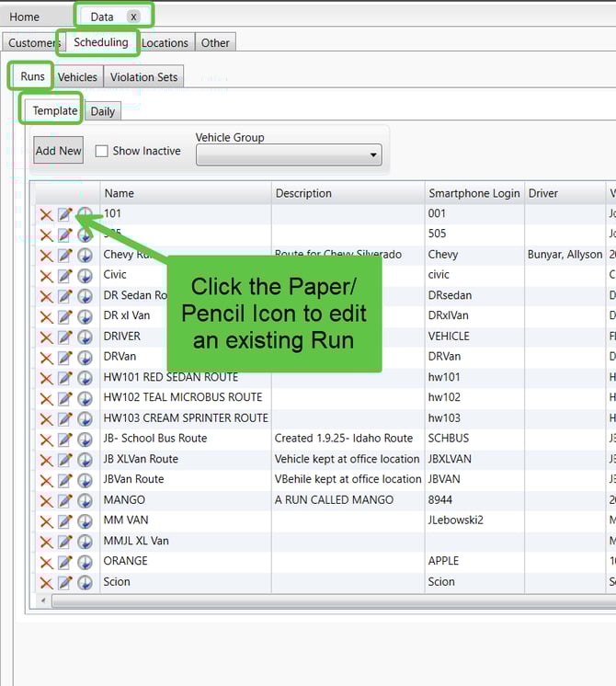
Task: Sort by Smartphone Login column header
Action: (473, 193)
